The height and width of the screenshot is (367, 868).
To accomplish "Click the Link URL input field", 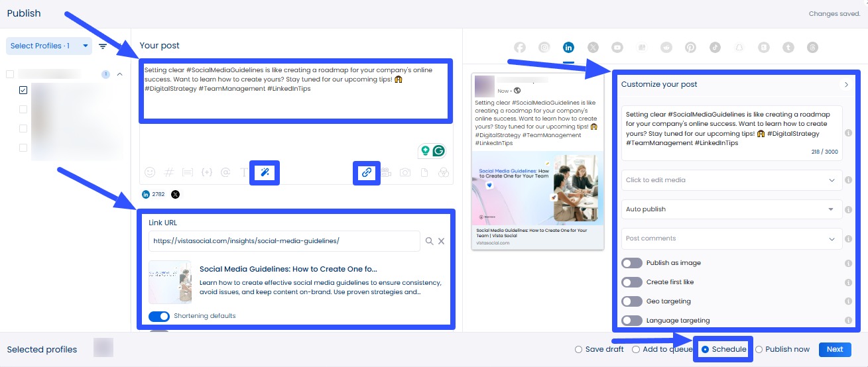I will coord(284,241).
